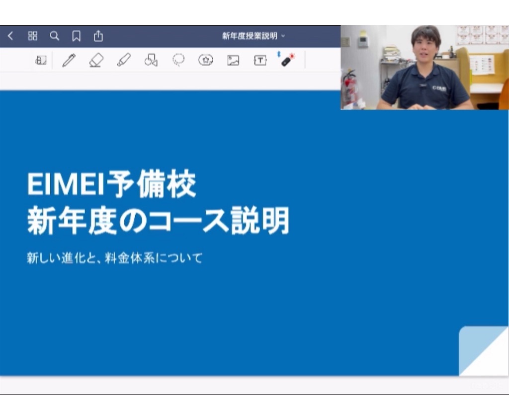The height and width of the screenshot is (420, 509).
Task: Click the title text EIMEI予備校
Action: click(112, 184)
